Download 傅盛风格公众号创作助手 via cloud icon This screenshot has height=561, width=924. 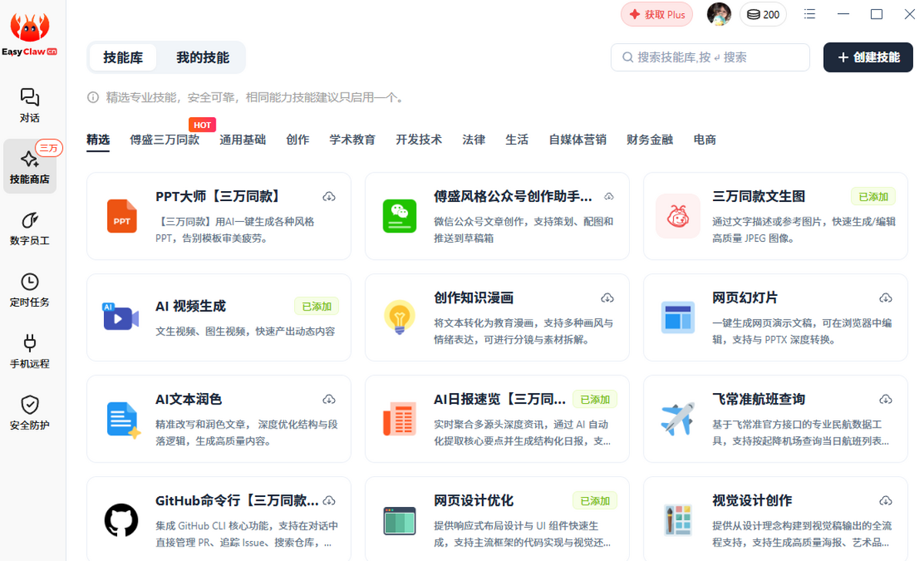[x=608, y=197]
